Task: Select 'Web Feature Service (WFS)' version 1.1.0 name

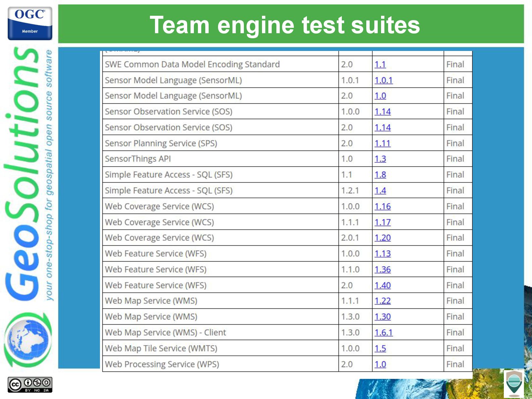Action: click(156, 269)
